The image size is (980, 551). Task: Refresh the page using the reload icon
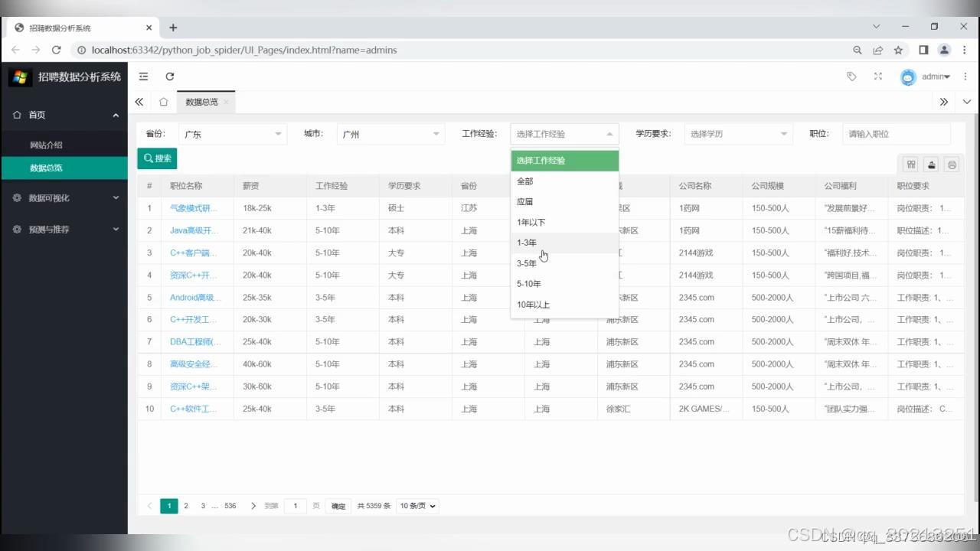(x=170, y=77)
